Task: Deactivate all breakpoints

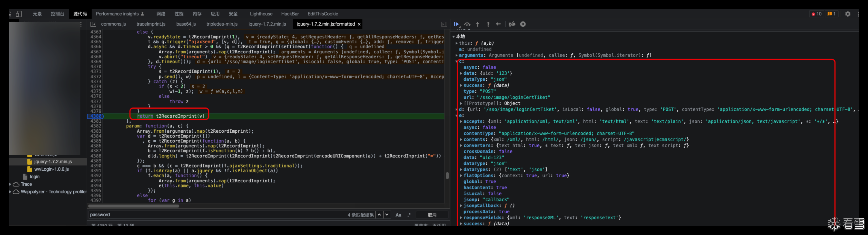Action: (512, 24)
